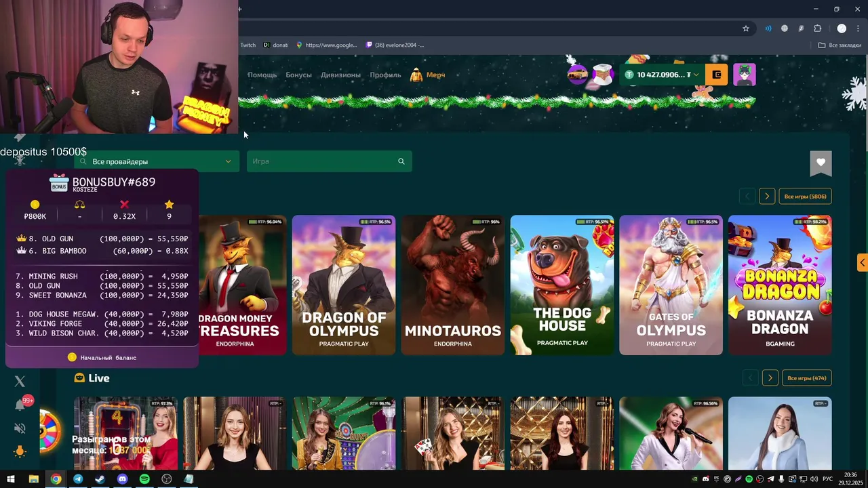This screenshot has height=488, width=868.
Task: Click the blue sound waves extension icon
Action: pos(768,28)
